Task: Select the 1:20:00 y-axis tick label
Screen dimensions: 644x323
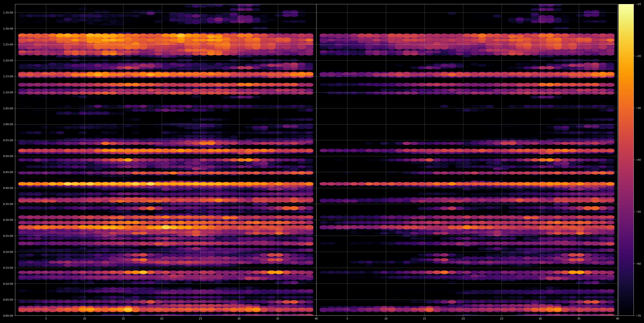Action: point(8,60)
